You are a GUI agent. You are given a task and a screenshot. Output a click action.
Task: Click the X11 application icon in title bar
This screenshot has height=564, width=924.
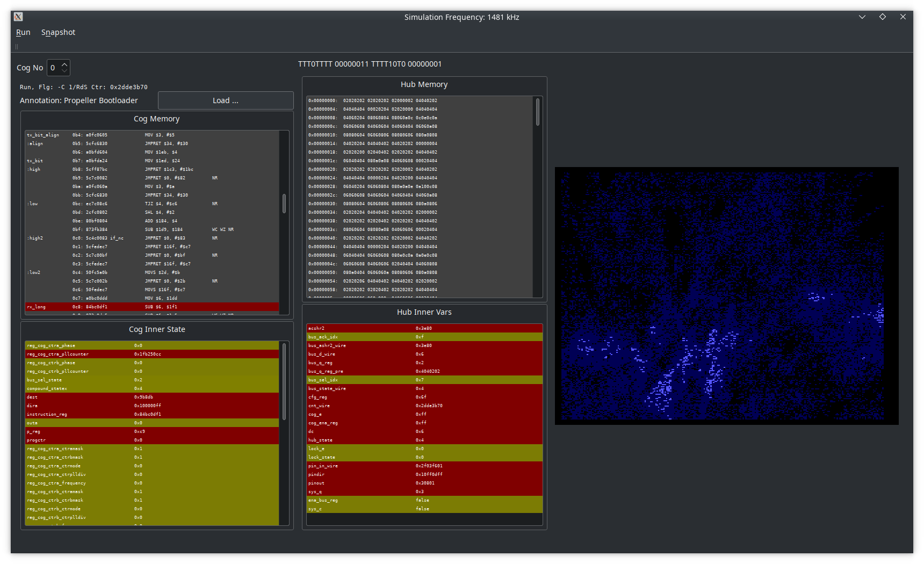tap(18, 17)
